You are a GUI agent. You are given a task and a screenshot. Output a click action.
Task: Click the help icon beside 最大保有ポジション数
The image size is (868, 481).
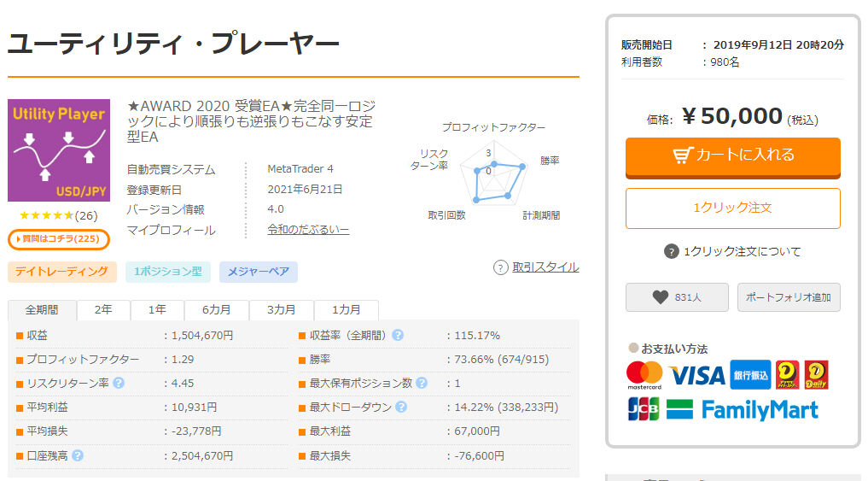click(421, 384)
